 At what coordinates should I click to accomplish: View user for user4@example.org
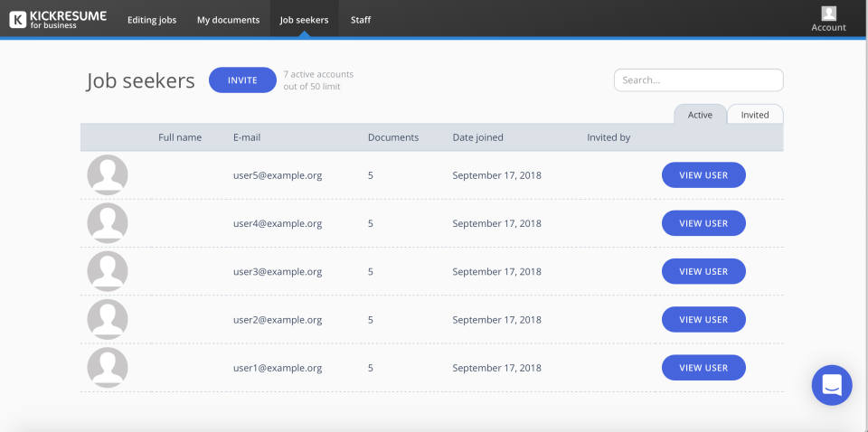703,223
